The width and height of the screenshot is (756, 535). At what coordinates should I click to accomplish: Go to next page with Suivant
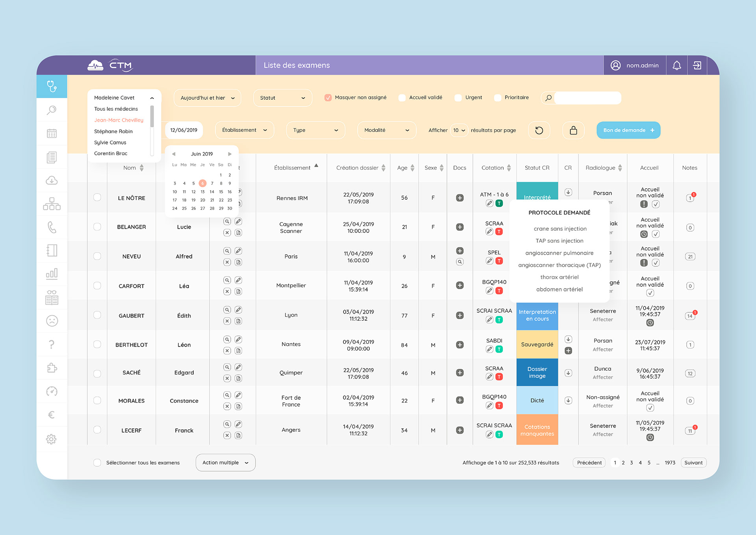pyautogui.click(x=693, y=463)
